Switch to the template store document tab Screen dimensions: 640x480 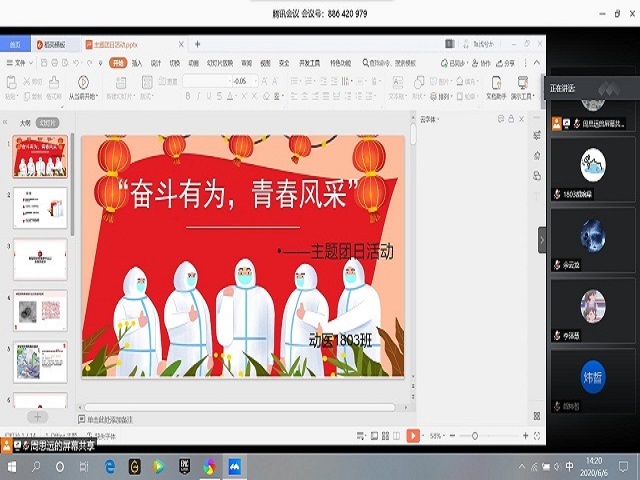click(x=56, y=44)
